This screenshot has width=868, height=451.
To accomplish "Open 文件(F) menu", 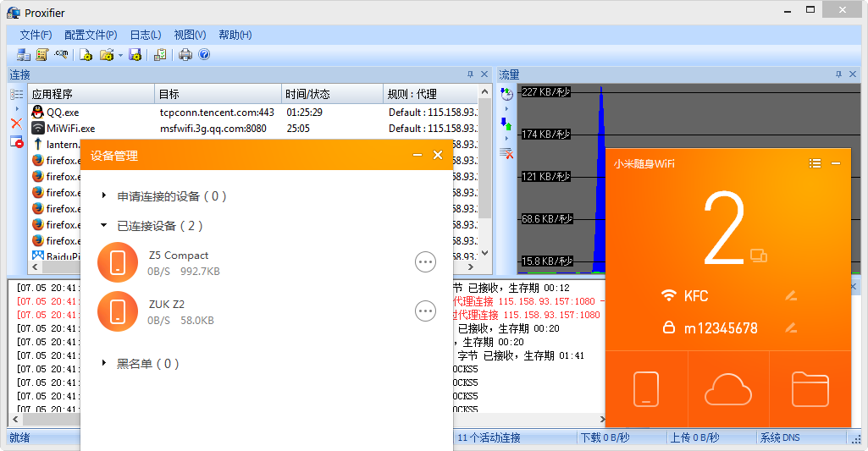I will click(36, 35).
